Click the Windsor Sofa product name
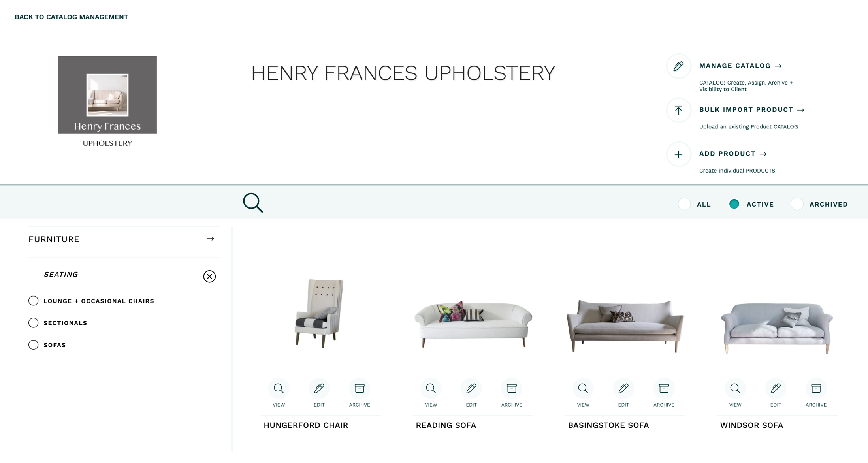The image size is (868, 463). coord(751,425)
